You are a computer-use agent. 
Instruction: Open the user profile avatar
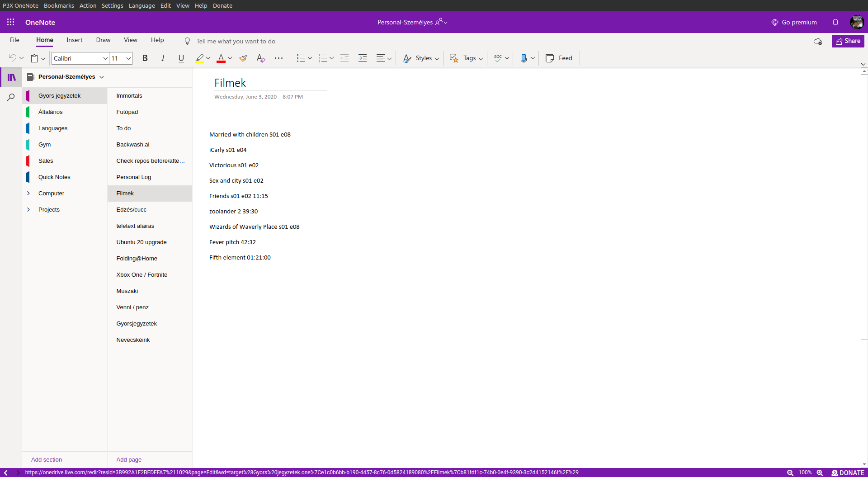(x=857, y=22)
